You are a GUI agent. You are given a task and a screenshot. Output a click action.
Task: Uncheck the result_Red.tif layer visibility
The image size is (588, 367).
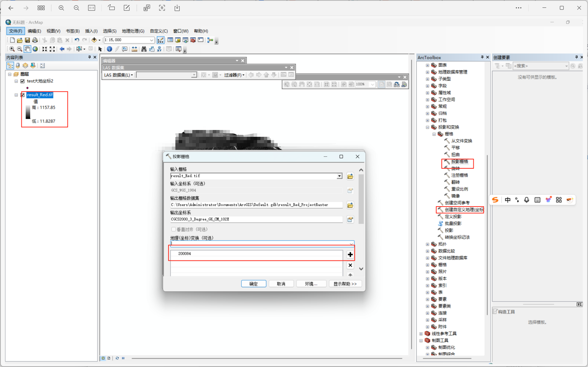23,95
